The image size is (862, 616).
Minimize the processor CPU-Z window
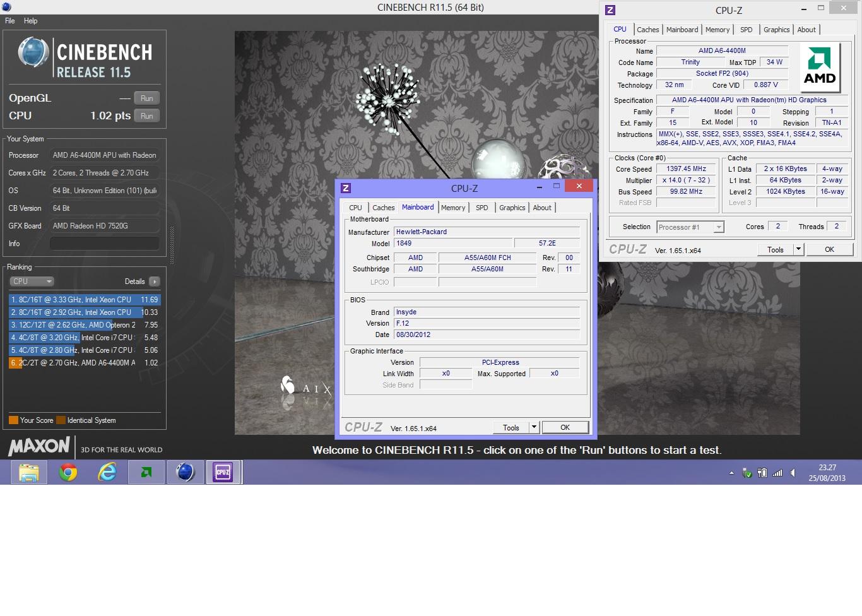(804, 9)
